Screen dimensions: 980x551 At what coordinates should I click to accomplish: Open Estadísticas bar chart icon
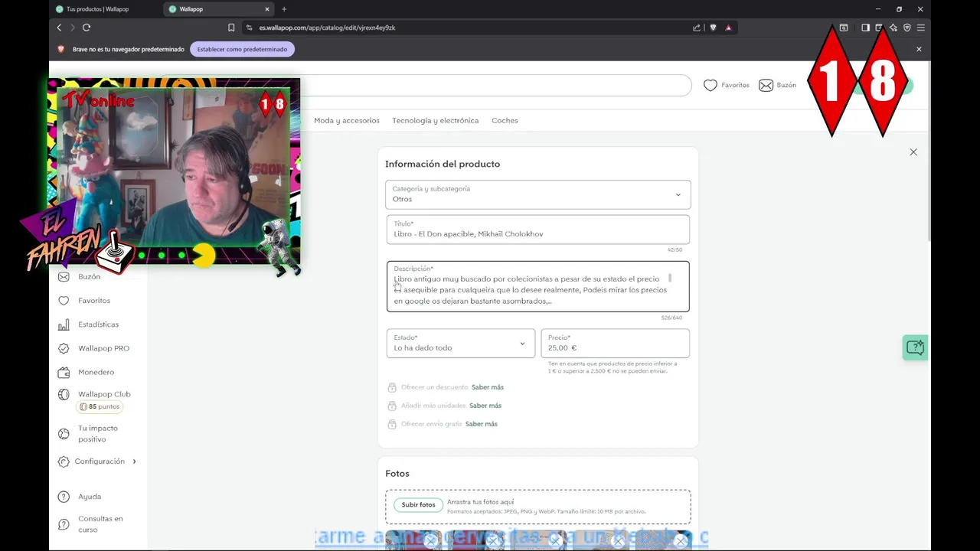pyautogui.click(x=64, y=324)
